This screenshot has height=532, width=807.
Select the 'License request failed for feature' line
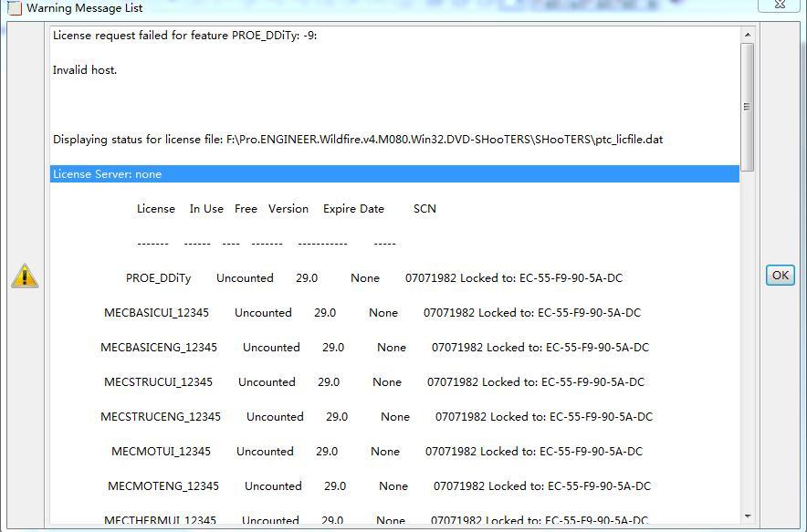(x=394, y=36)
